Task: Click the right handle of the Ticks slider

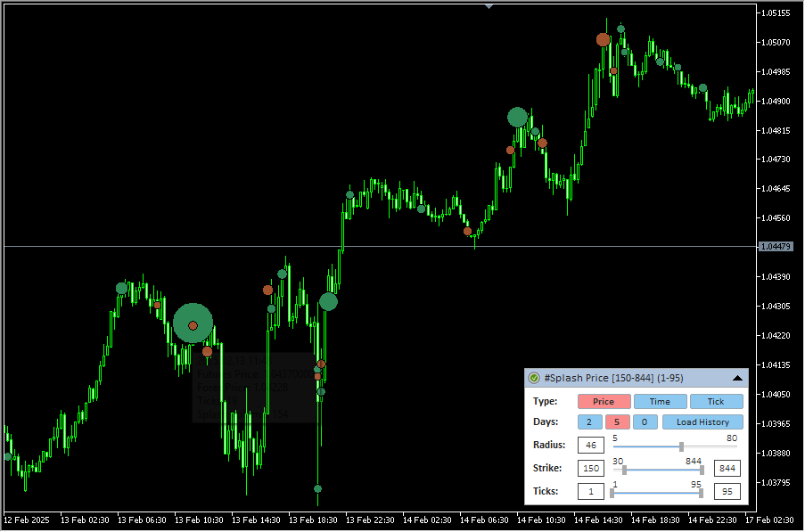Action: [x=701, y=493]
